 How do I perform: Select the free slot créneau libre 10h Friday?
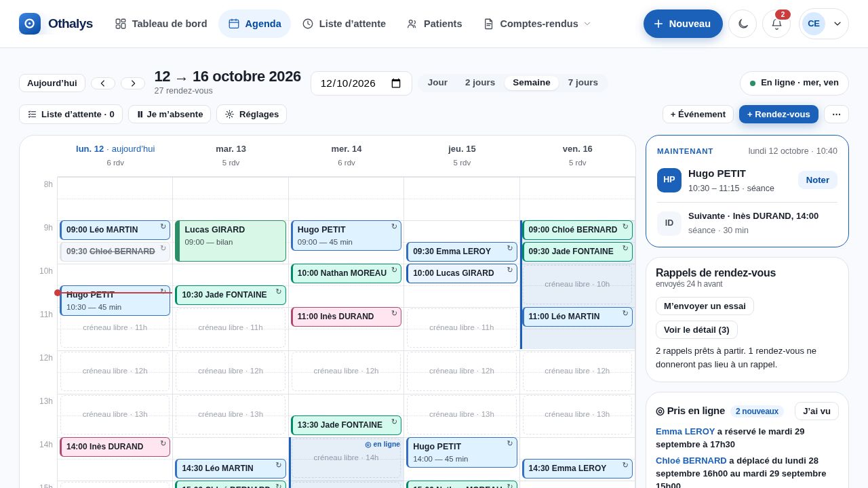point(577,284)
